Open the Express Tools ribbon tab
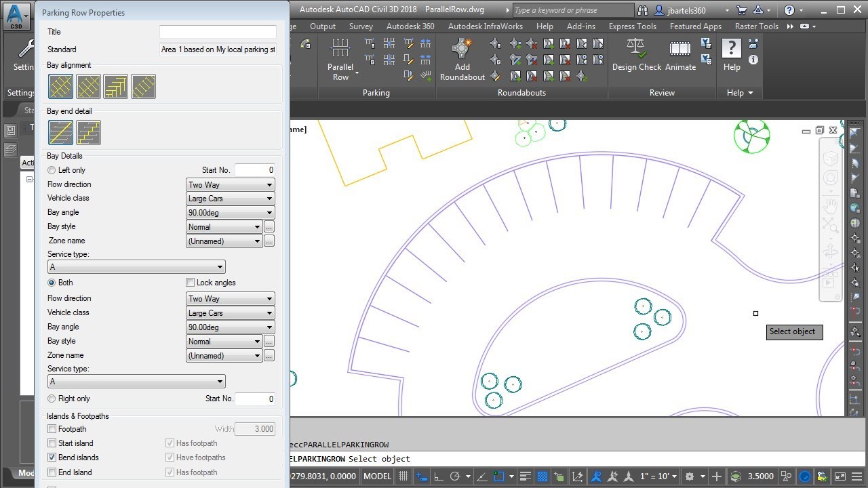This screenshot has width=868, height=488. [633, 26]
